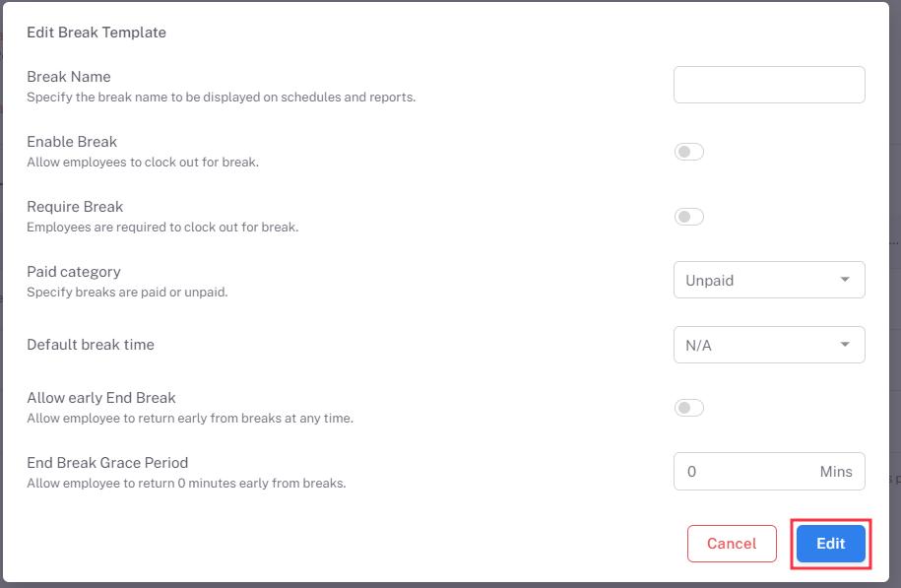The height and width of the screenshot is (588, 901).
Task: Enable the Allow early End Break switch
Action: tap(689, 408)
